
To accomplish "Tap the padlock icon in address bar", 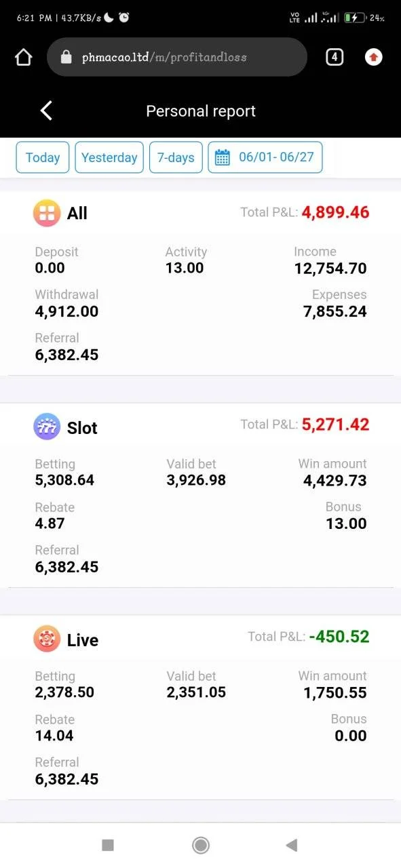I will coord(66,57).
